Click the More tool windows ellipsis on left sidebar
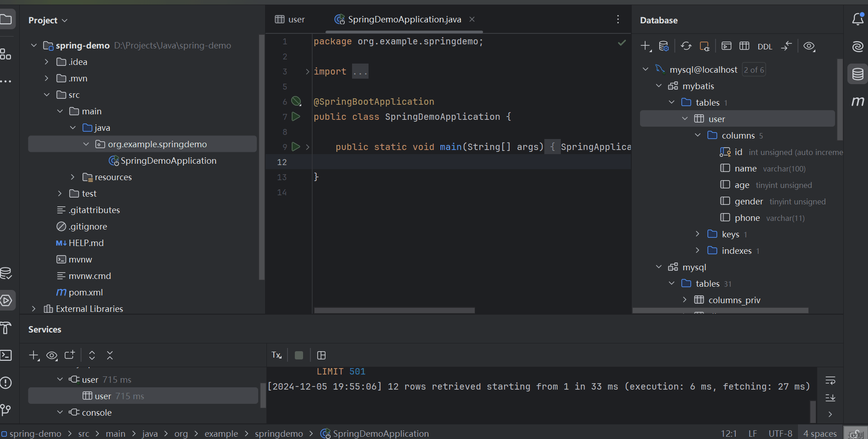This screenshot has width=868, height=439. tap(6, 81)
